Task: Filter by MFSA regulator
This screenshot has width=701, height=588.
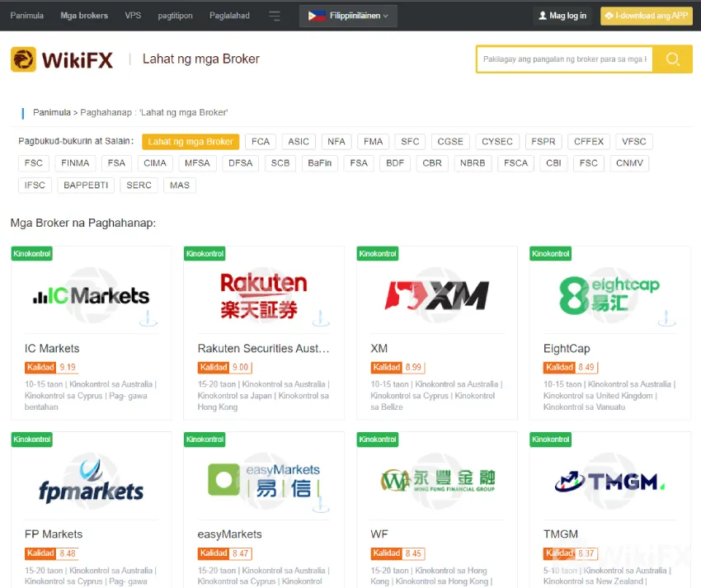Action: pyautogui.click(x=197, y=163)
